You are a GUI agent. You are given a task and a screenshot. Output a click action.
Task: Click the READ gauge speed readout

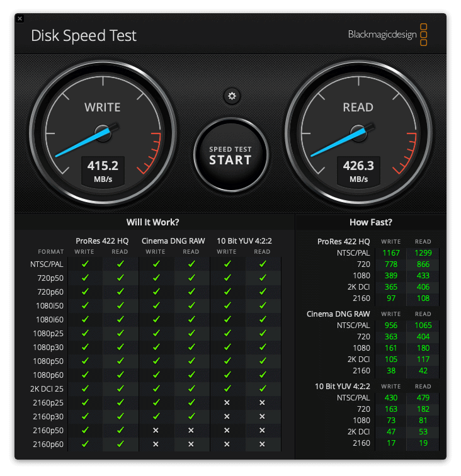[x=358, y=171]
